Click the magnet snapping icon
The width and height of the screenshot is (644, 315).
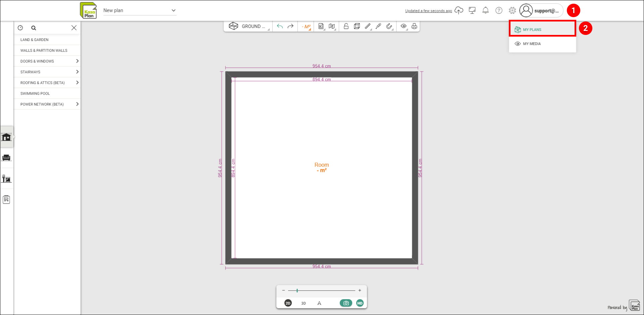389,26
